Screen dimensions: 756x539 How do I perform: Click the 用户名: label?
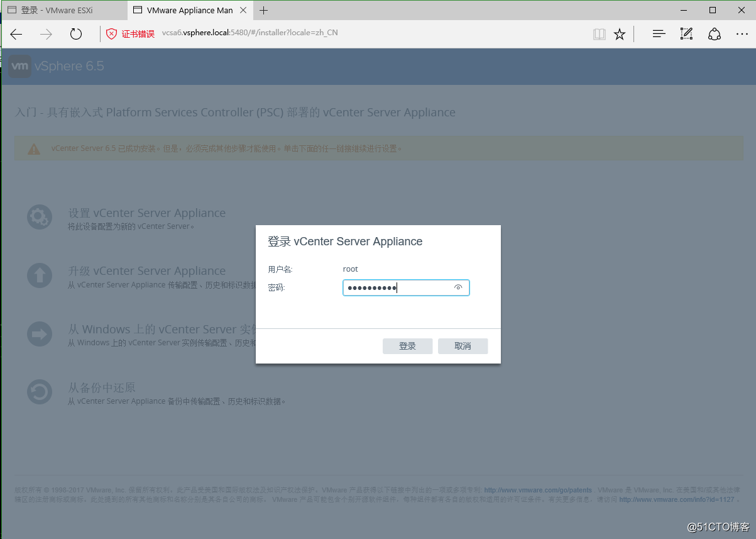tap(280, 269)
